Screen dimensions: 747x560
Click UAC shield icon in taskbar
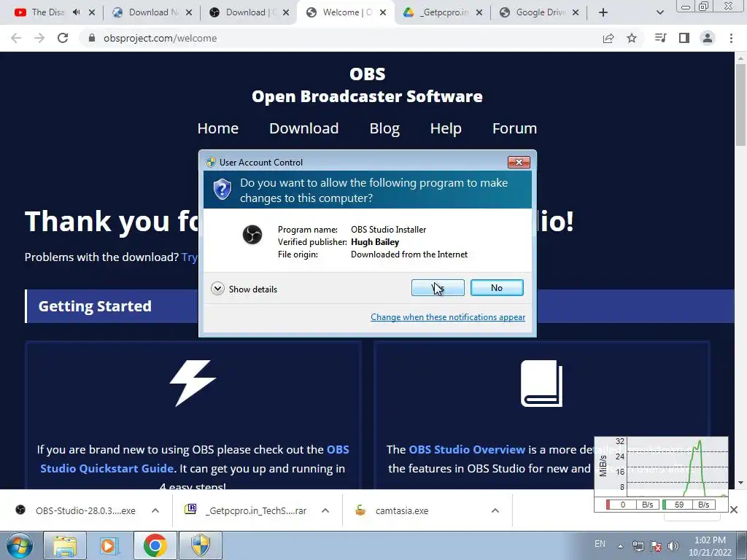coord(200,545)
